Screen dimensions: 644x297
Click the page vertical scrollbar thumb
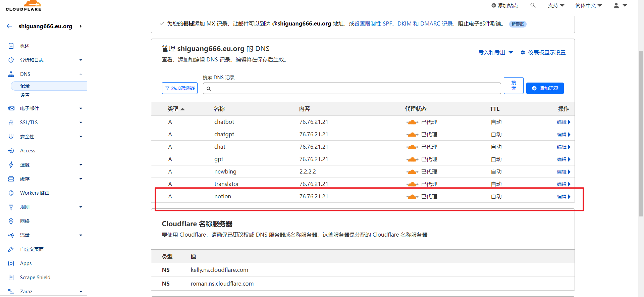[x=641, y=134]
